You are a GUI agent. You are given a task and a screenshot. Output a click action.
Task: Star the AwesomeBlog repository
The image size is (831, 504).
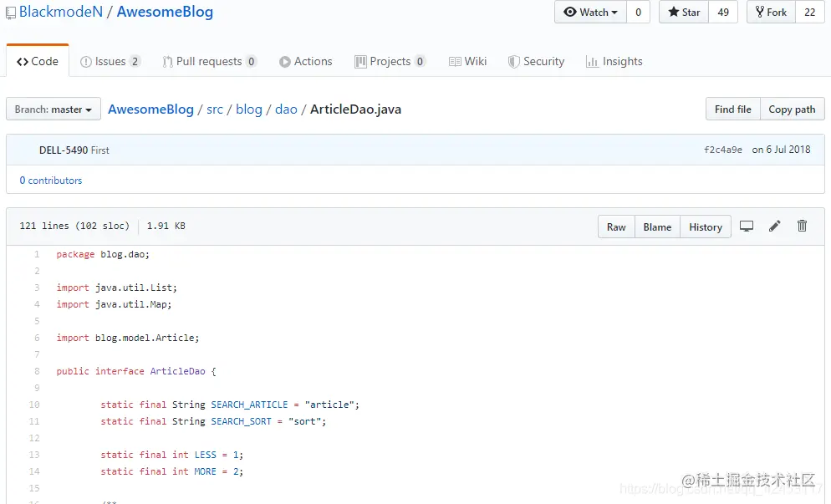tap(684, 13)
